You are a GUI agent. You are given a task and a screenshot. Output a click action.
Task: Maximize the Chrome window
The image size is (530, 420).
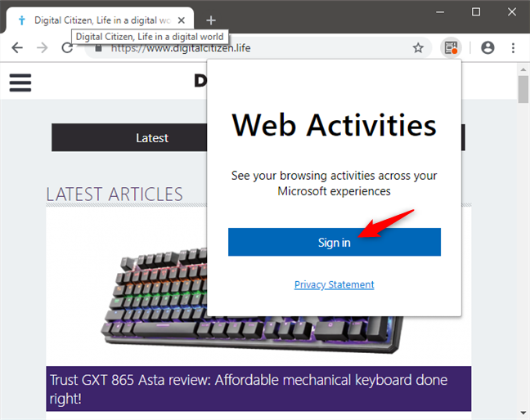pyautogui.click(x=476, y=11)
